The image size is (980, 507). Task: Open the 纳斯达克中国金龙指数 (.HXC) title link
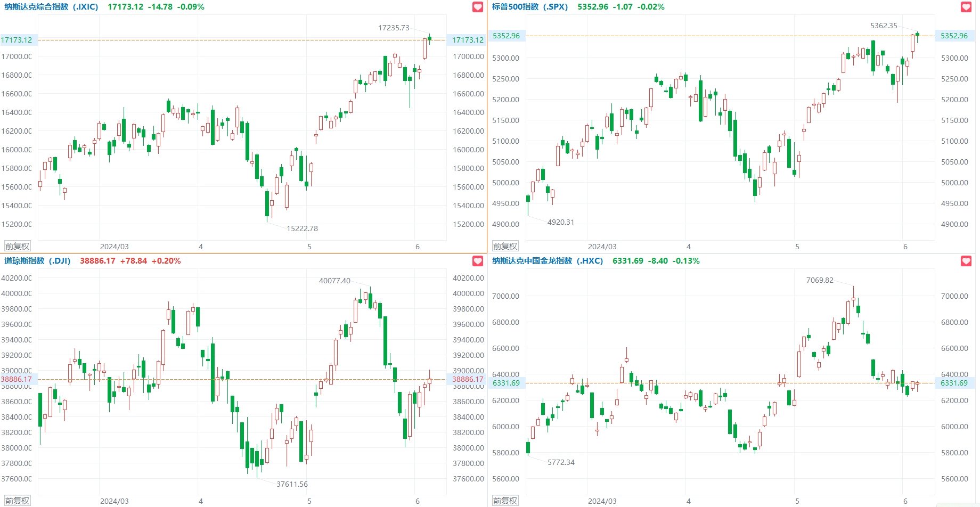click(548, 261)
